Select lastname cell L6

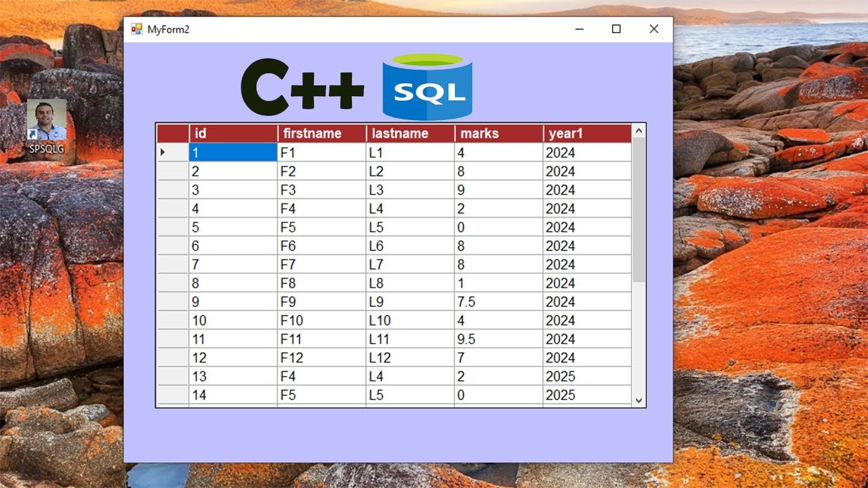pyautogui.click(x=410, y=246)
